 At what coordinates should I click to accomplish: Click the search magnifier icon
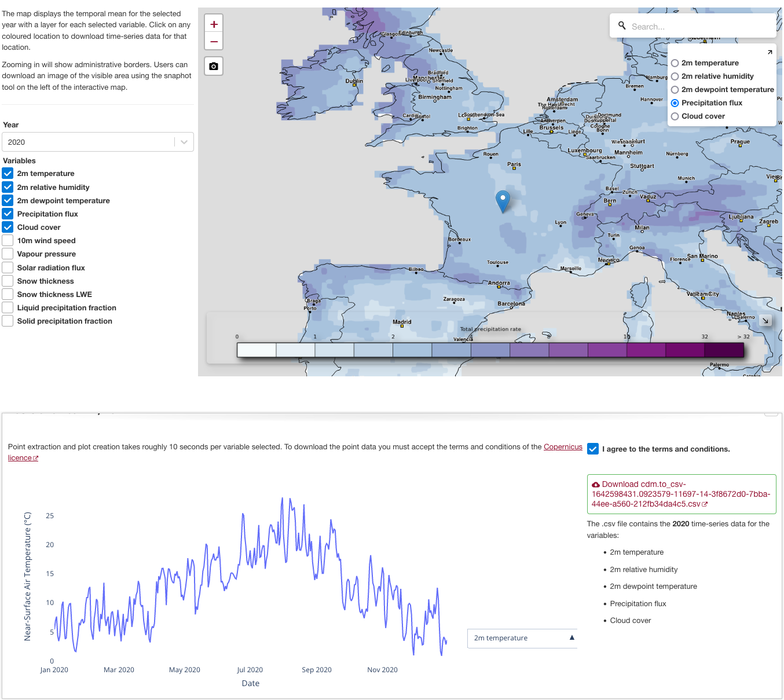click(x=622, y=25)
